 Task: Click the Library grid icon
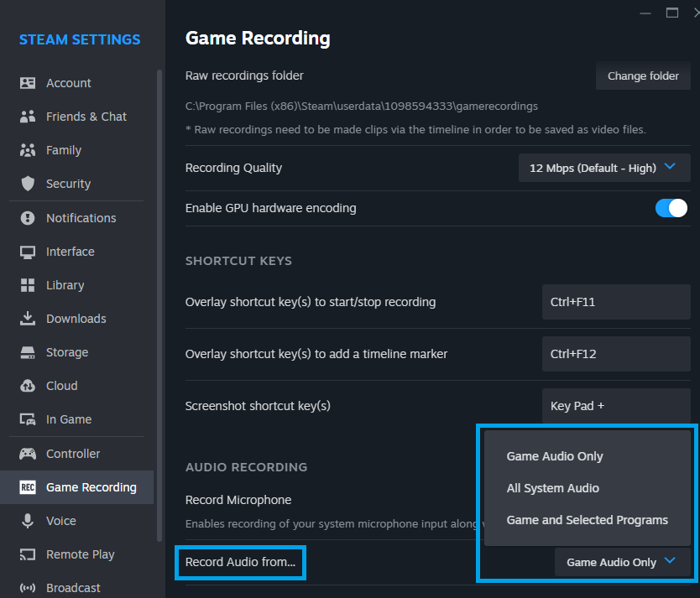[28, 285]
